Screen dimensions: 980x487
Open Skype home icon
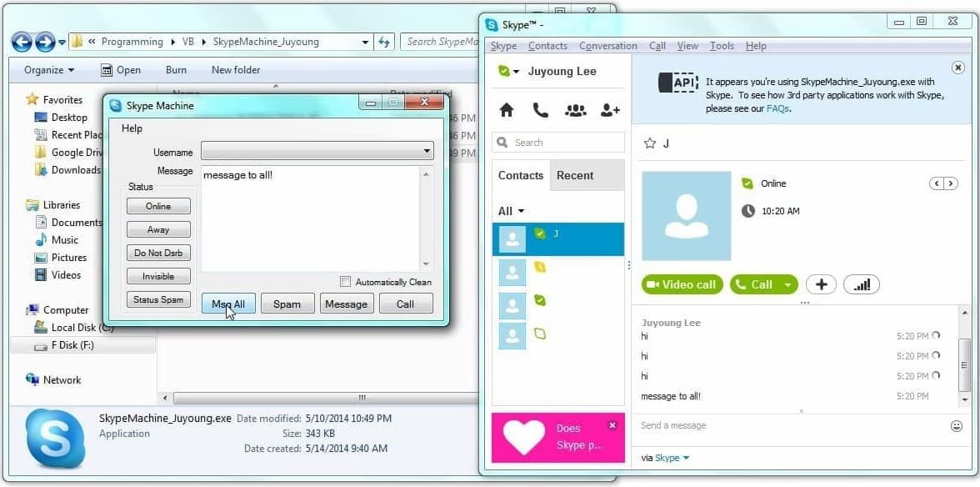pos(506,110)
